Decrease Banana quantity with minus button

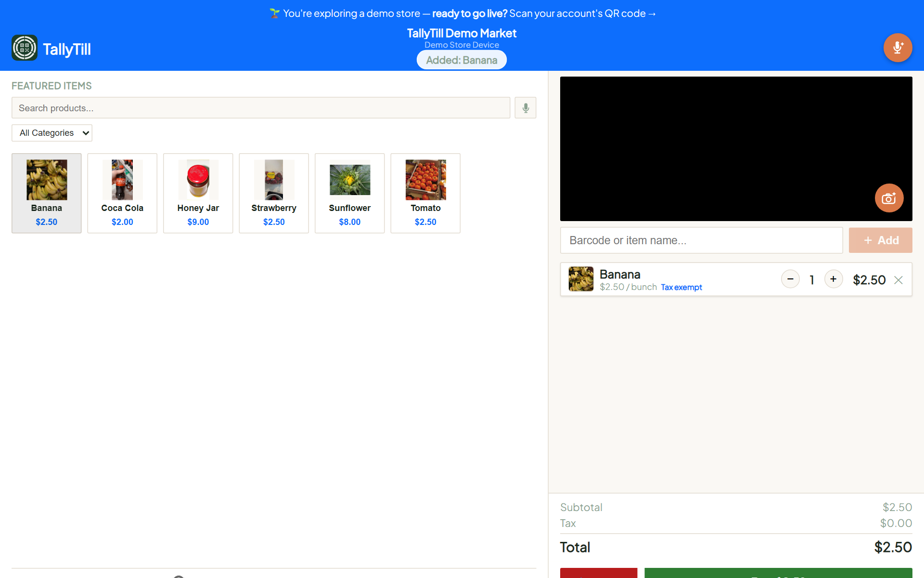(x=790, y=279)
